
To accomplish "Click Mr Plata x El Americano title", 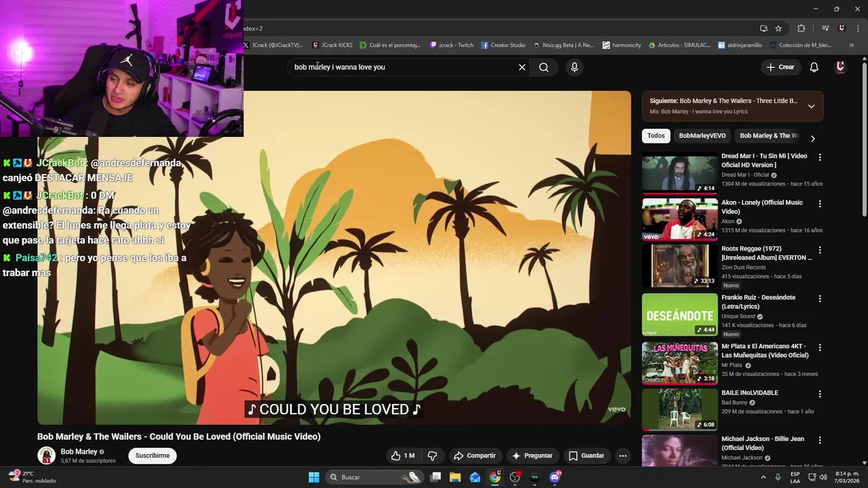I will [765, 351].
